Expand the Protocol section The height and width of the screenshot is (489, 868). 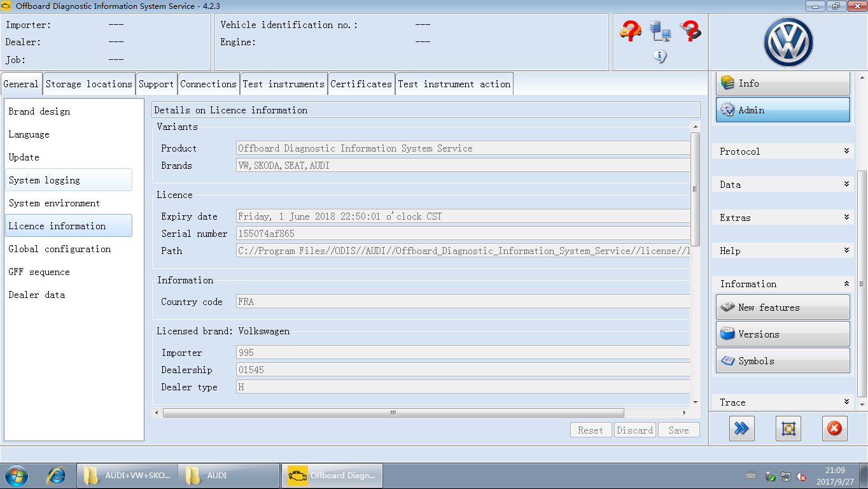pyautogui.click(x=784, y=152)
